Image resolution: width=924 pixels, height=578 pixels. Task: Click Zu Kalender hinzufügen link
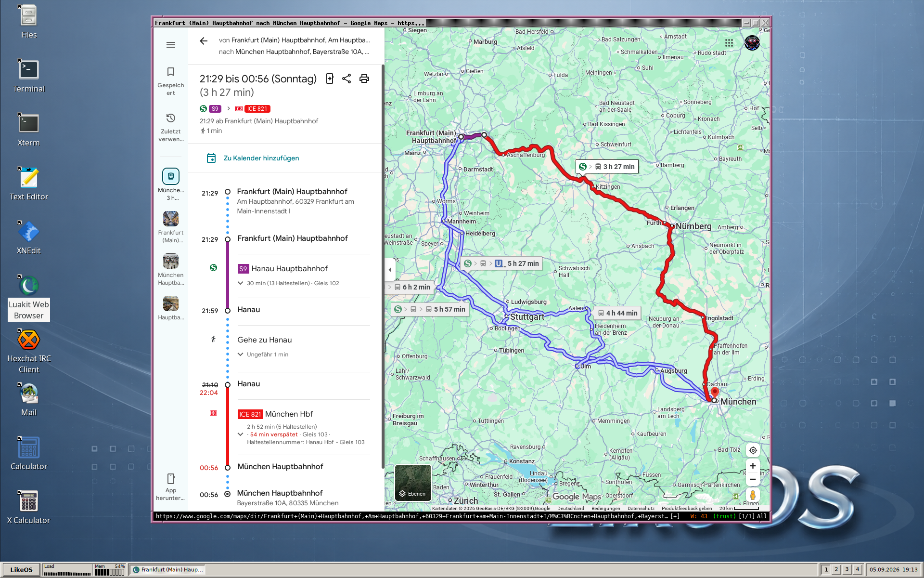(261, 158)
